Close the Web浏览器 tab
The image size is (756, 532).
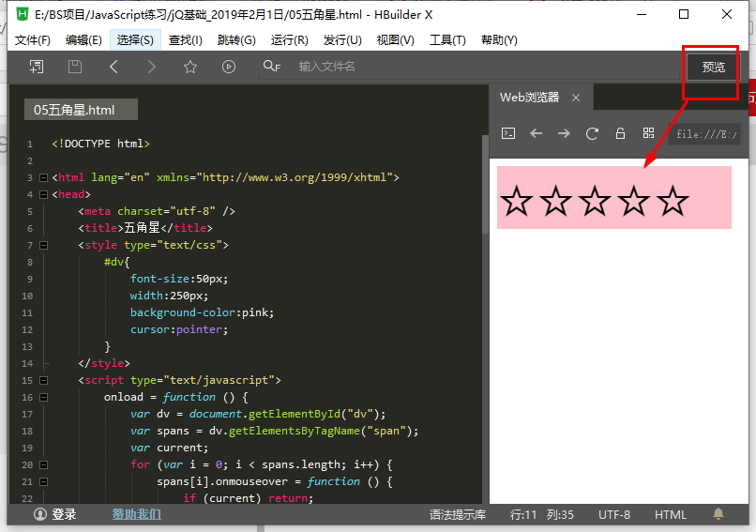576,98
